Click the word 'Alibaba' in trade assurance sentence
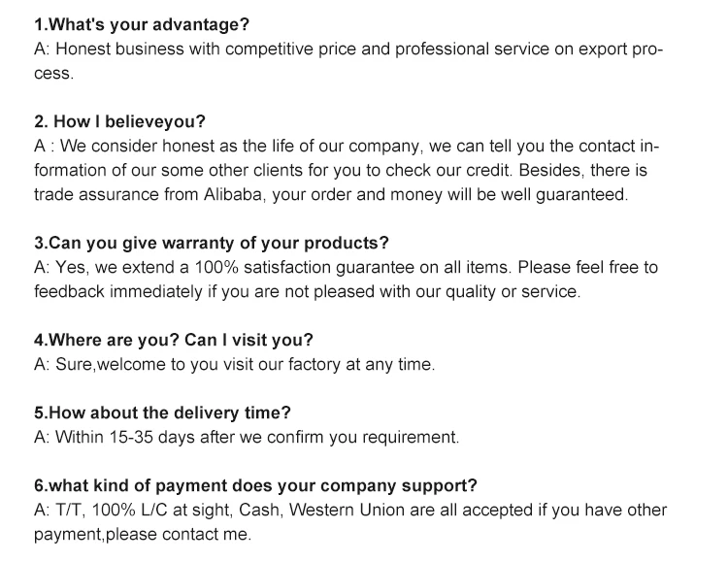The image size is (728, 562). point(235,194)
